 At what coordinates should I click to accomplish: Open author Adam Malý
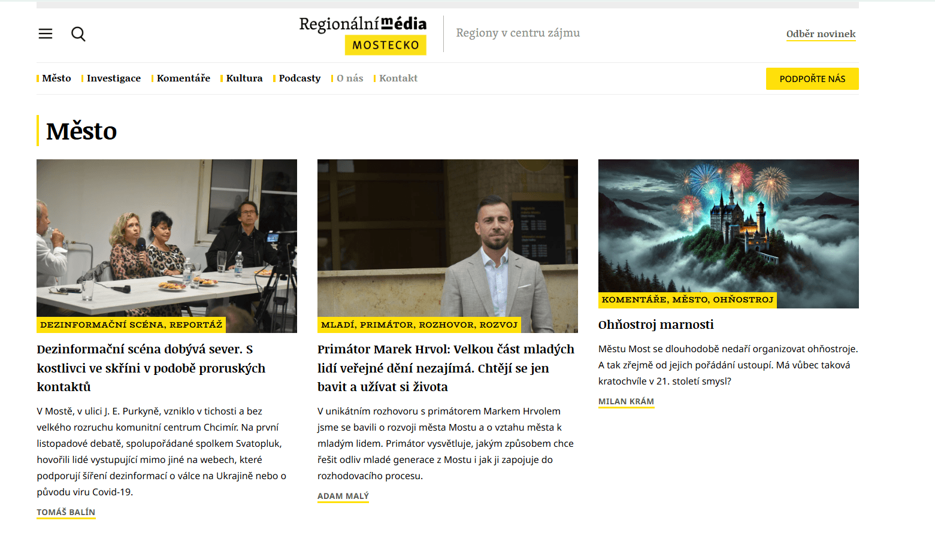coord(343,497)
